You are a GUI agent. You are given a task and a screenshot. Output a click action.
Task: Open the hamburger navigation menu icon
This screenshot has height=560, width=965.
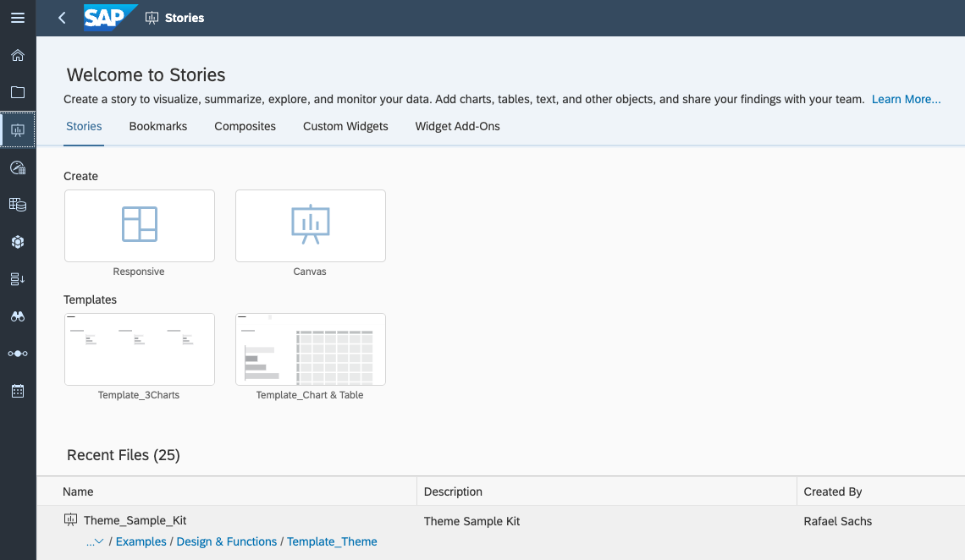pyautogui.click(x=18, y=18)
